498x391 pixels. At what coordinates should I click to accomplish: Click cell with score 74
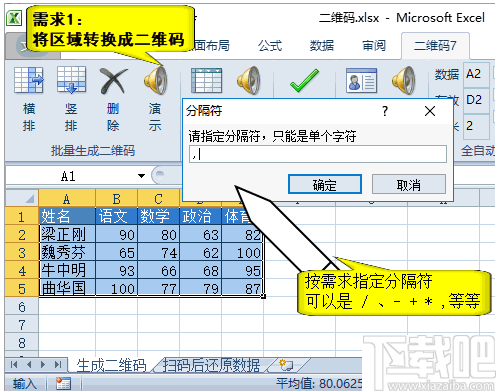coord(159,252)
